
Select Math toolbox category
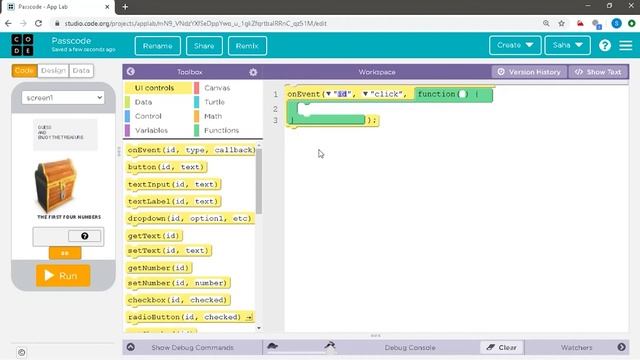coord(213,116)
